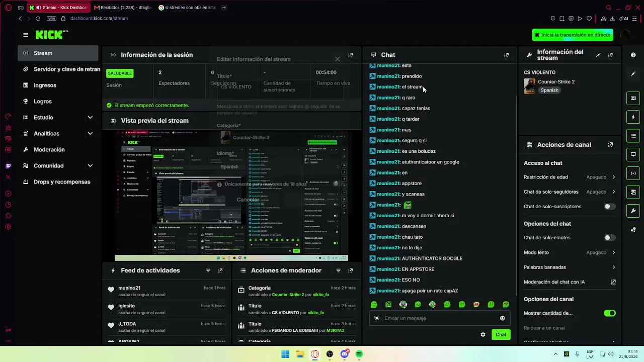Pop out the Feed de actividades panel
Image resolution: width=644 pixels, height=362 pixels.
(220, 270)
